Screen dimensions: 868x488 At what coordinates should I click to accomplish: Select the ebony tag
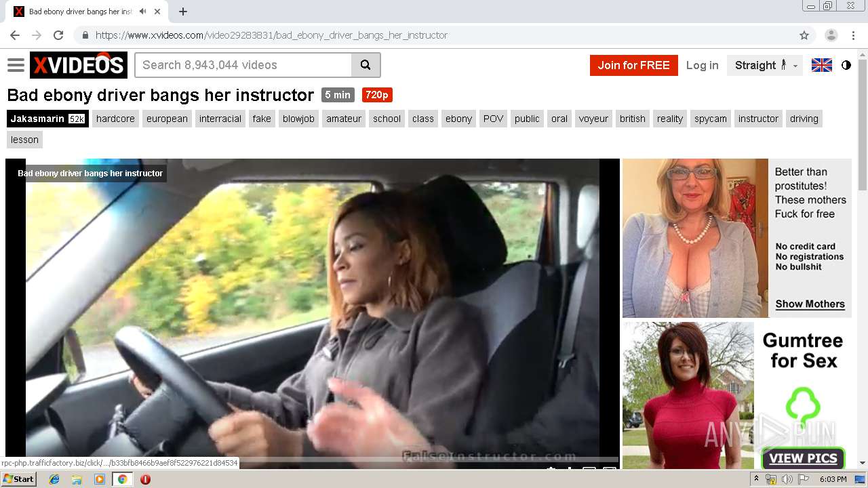458,119
